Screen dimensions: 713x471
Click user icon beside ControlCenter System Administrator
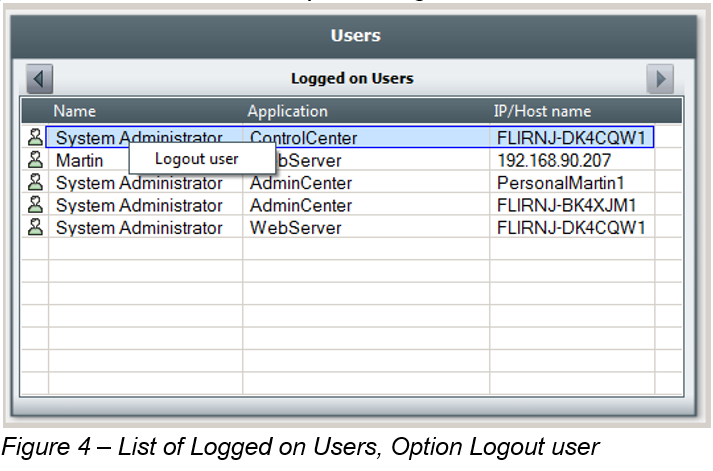[x=35, y=137]
